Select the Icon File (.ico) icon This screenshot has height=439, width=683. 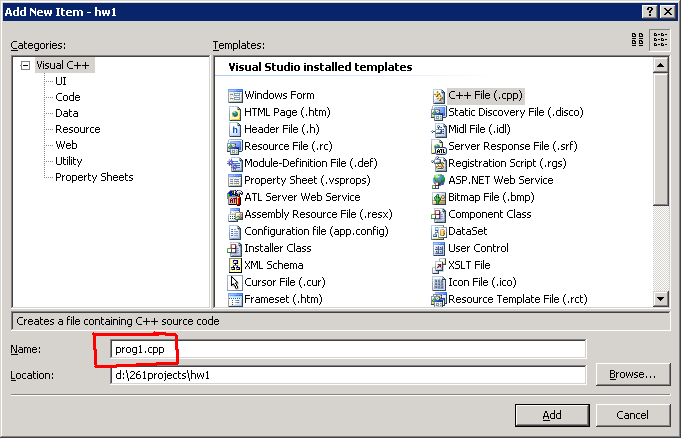pos(439,282)
